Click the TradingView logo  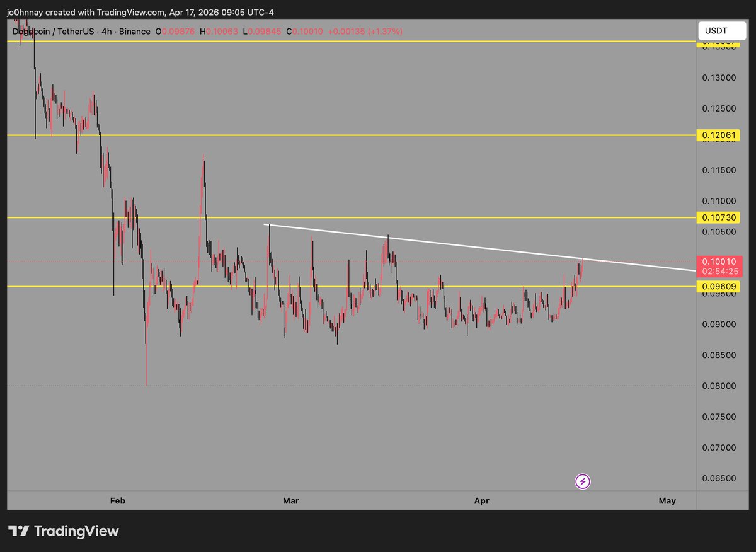click(63, 531)
